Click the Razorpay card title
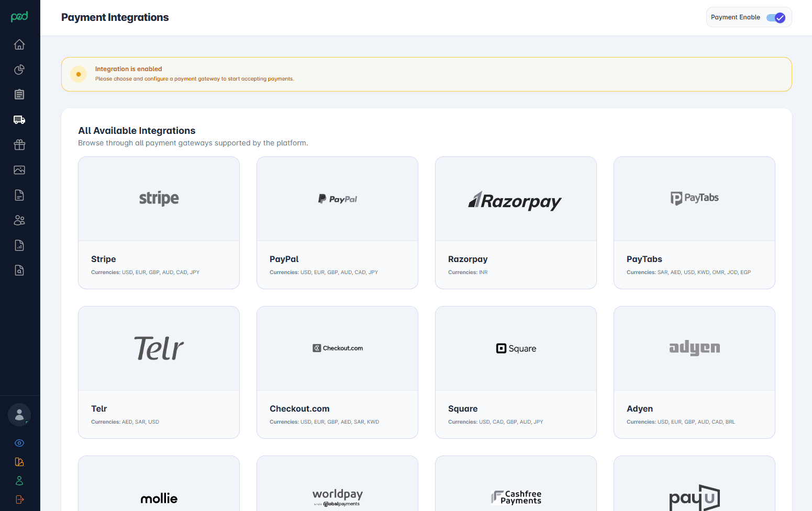Image resolution: width=812 pixels, height=511 pixels. coord(468,259)
